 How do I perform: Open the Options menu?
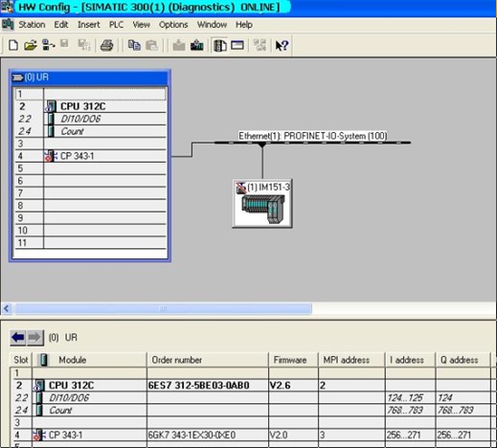point(173,25)
